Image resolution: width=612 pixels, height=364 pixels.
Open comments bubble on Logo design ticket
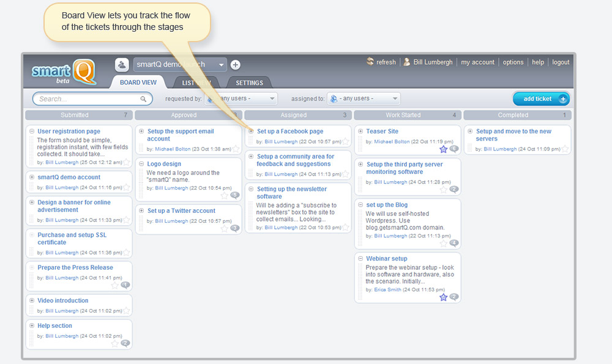pyautogui.click(x=234, y=196)
